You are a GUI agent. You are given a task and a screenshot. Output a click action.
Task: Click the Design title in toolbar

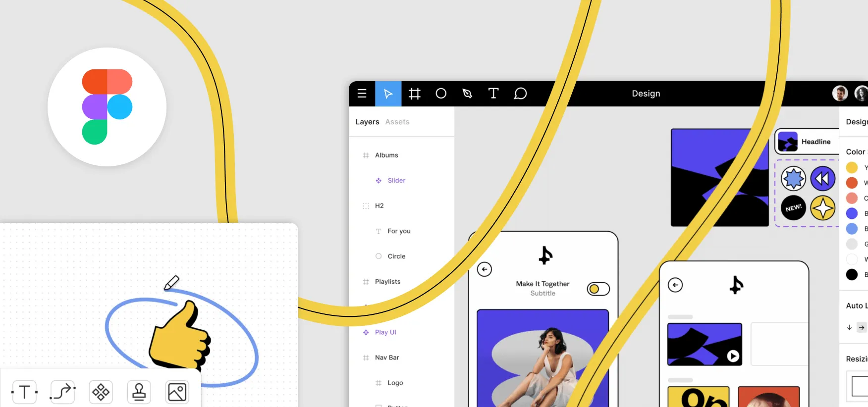coord(646,94)
